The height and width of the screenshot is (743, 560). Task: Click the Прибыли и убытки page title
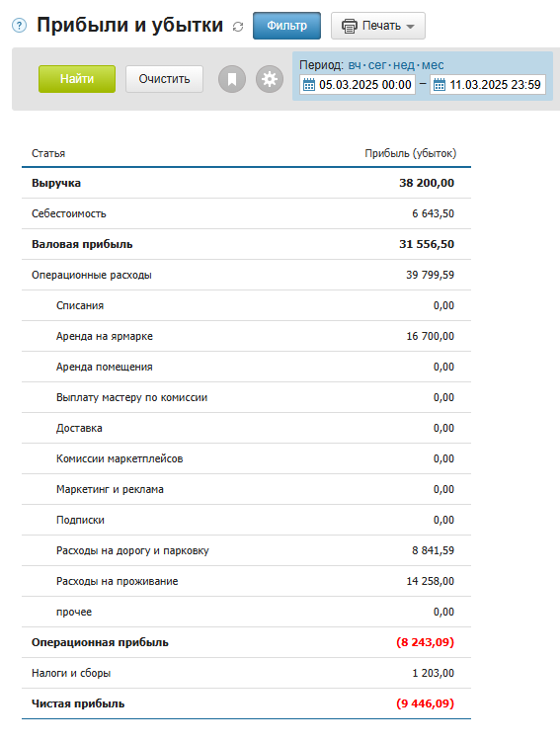(x=129, y=25)
